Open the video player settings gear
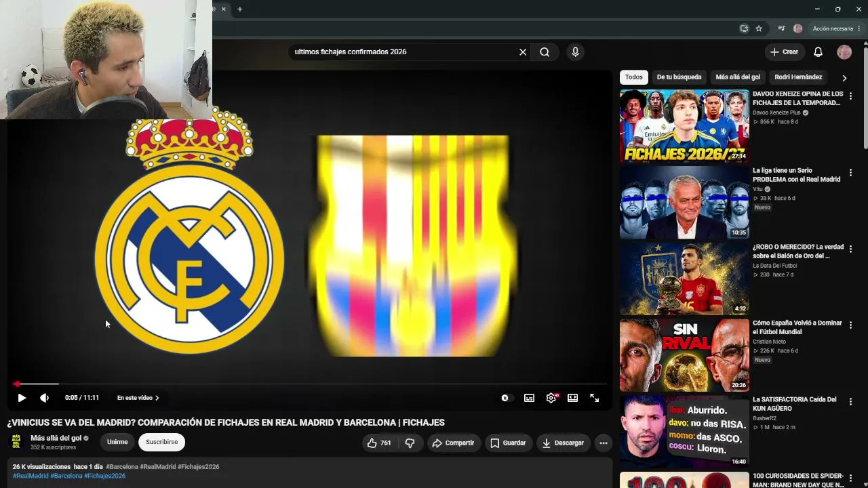The width and height of the screenshot is (868, 488). [551, 398]
